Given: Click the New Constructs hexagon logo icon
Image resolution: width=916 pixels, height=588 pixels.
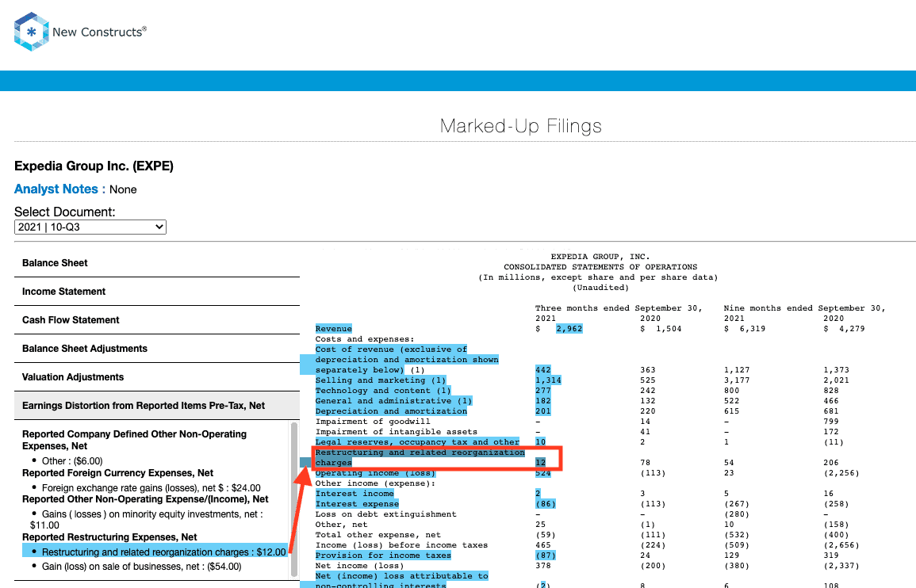Looking at the screenshot, I should [31, 32].
